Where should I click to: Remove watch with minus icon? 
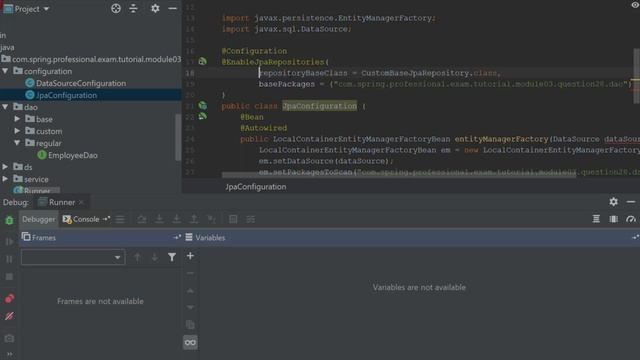point(190,273)
